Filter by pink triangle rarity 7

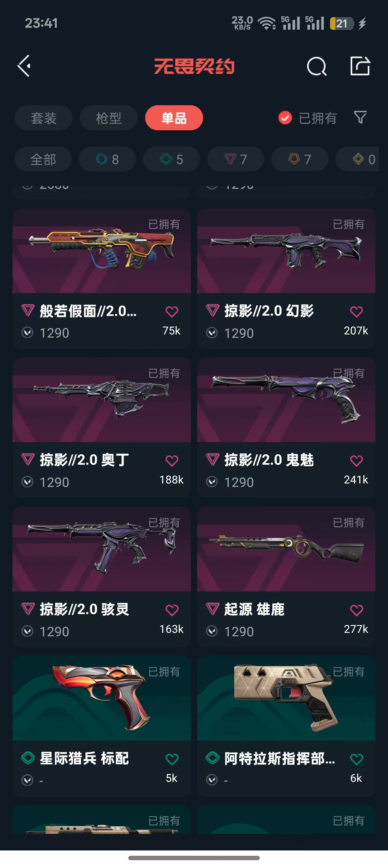point(235,159)
